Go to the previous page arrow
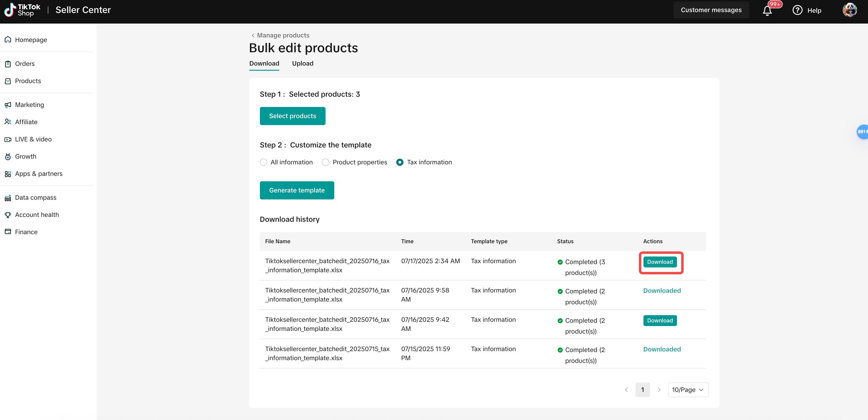 pos(627,390)
